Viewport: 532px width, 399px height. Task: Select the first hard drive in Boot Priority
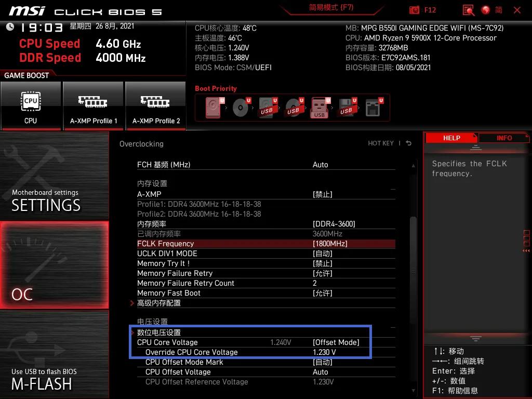click(213, 108)
